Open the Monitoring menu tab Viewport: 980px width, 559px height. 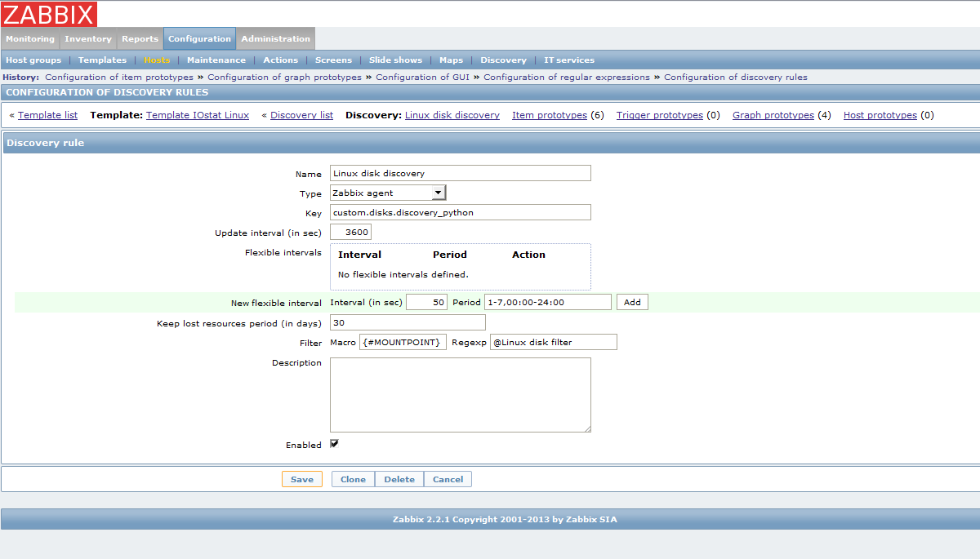click(x=30, y=38)
